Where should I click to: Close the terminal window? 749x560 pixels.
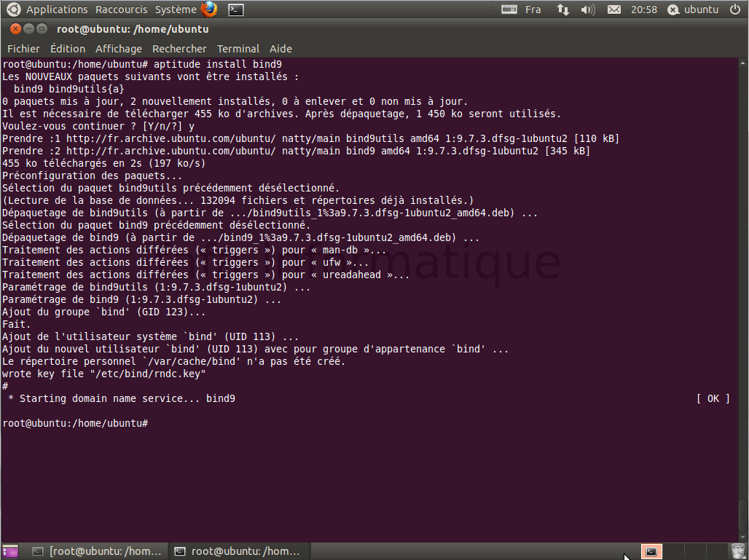(15, 29)
